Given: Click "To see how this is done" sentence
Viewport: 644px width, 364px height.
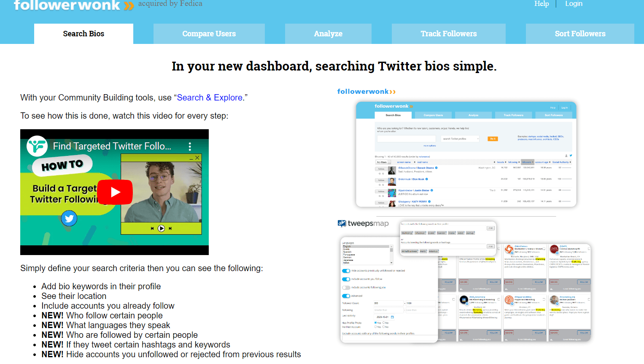Looking at the screenshot, I should pyautogui.click(x=124, y=116).
